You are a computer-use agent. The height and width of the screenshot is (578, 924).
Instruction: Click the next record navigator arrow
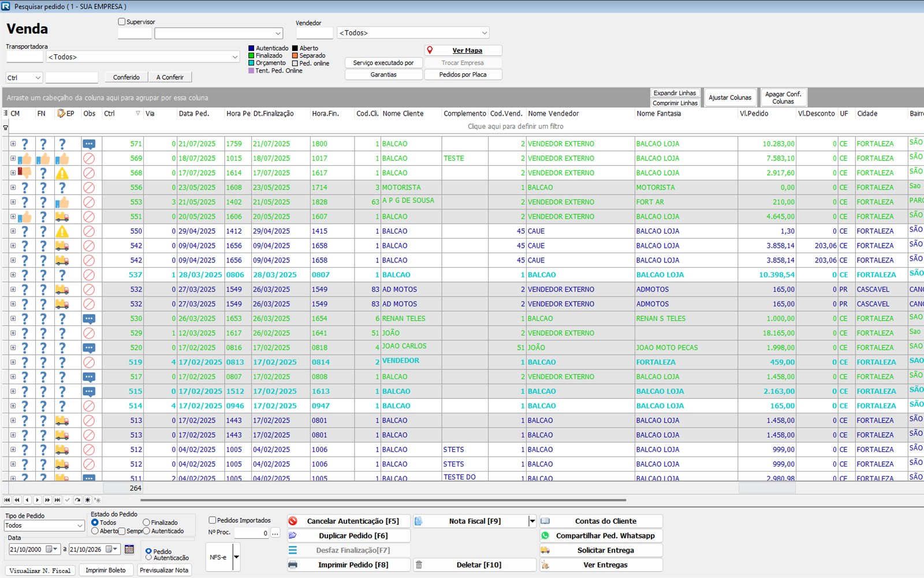[x=38, y=500]
